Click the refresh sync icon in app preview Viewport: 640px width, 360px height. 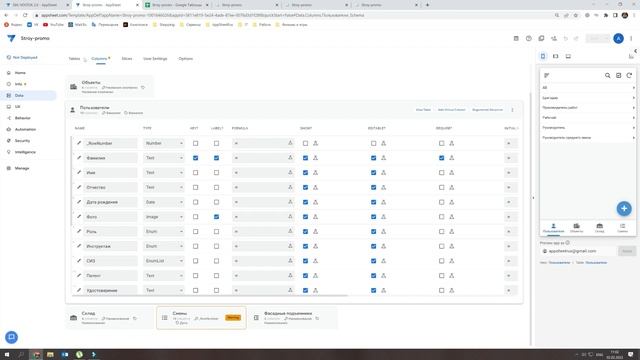tap(629, 76)
